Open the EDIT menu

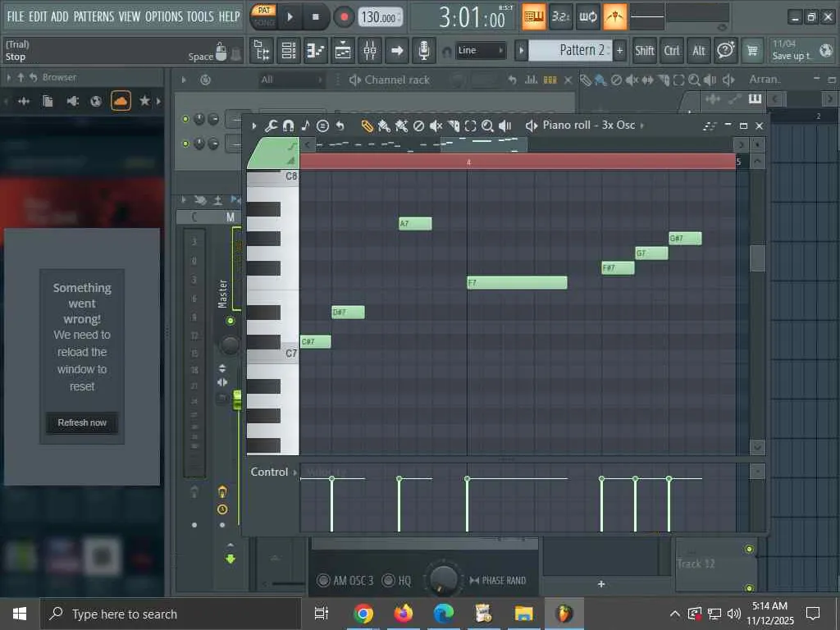tap(38, 16)
